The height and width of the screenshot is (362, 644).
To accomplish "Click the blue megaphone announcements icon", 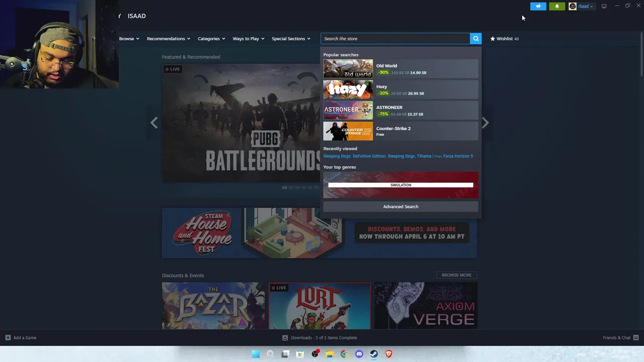I will tap(538, 7).
